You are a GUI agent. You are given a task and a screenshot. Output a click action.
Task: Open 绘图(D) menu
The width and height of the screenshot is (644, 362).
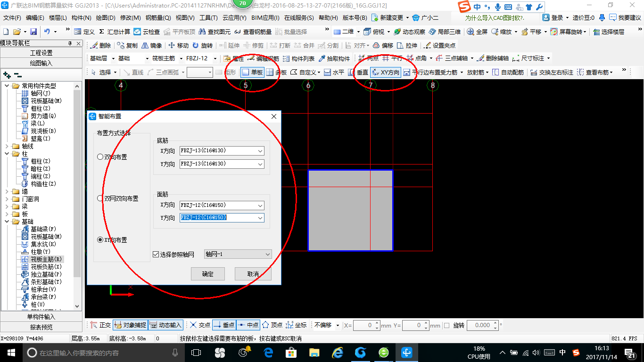coord(106,18)
